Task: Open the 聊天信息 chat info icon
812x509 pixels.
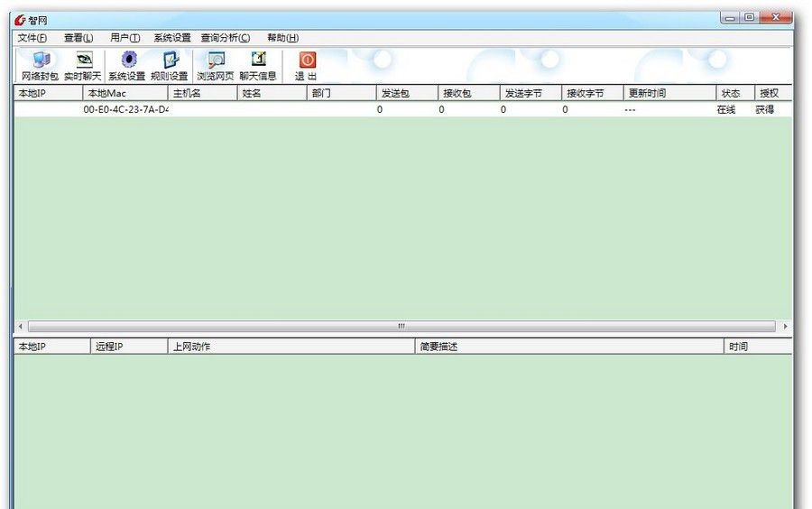Action: pos(258,66)
